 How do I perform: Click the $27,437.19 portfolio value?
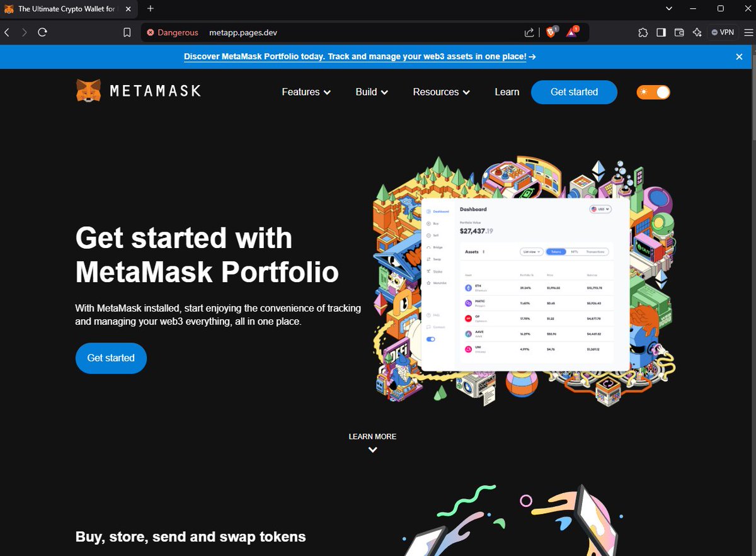476,231
